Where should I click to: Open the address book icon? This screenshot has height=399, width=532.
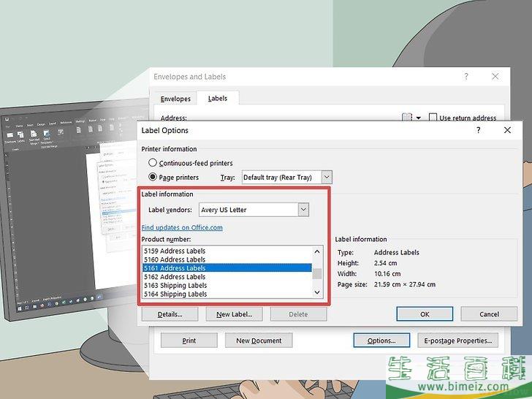pyautogui.click(x=407, y=118)
